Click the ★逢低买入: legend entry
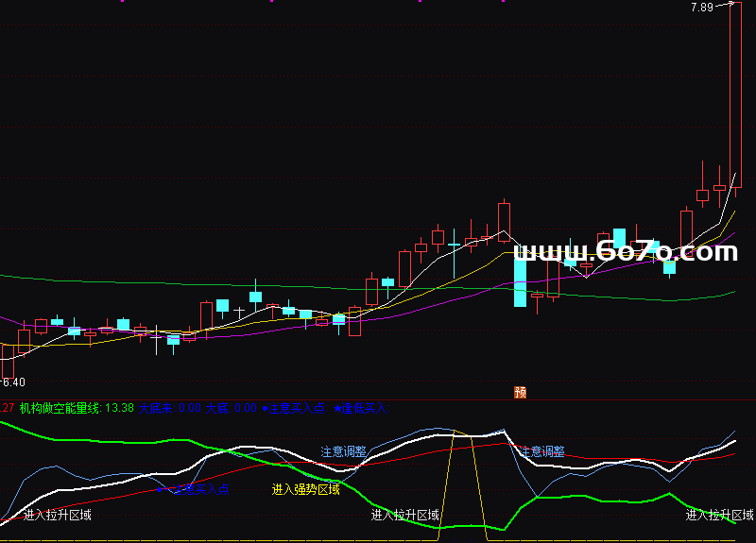 click(x=362, y=408)
